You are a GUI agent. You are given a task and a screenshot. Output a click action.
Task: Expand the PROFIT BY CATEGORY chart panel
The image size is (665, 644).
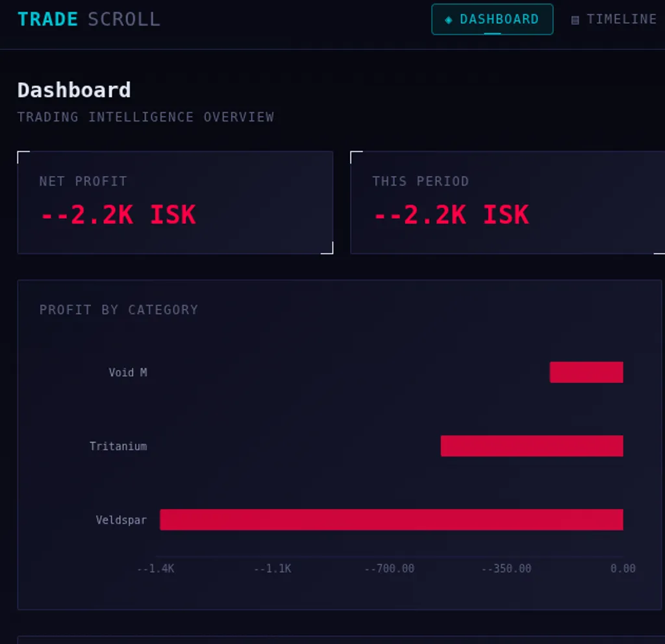(x=340, y=445)
